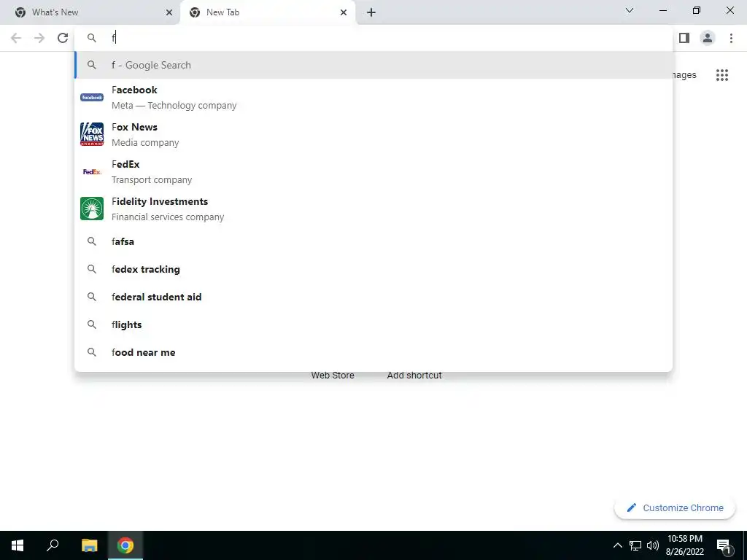Select the 'food near me' suggestion
The height and width of the screenshot is (560, 747).
373,352
